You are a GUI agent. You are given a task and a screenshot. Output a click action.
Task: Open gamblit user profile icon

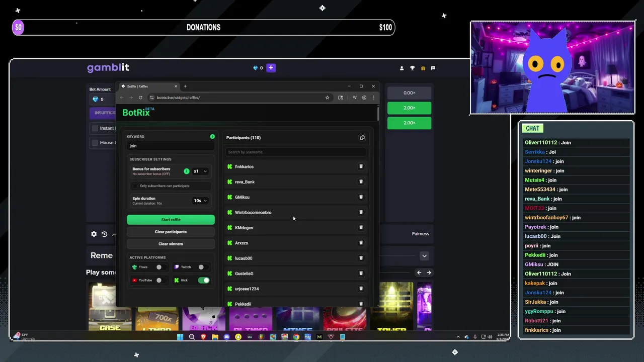(x=401, y=68)
